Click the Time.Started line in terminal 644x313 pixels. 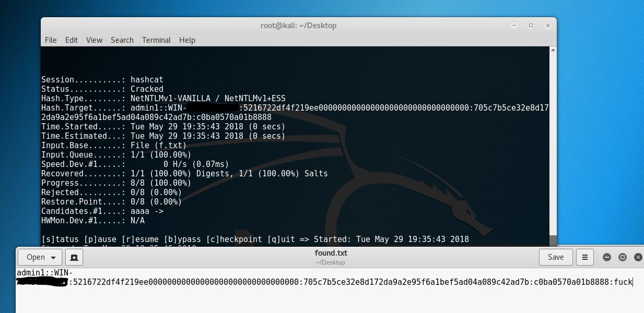coord(163,127)
